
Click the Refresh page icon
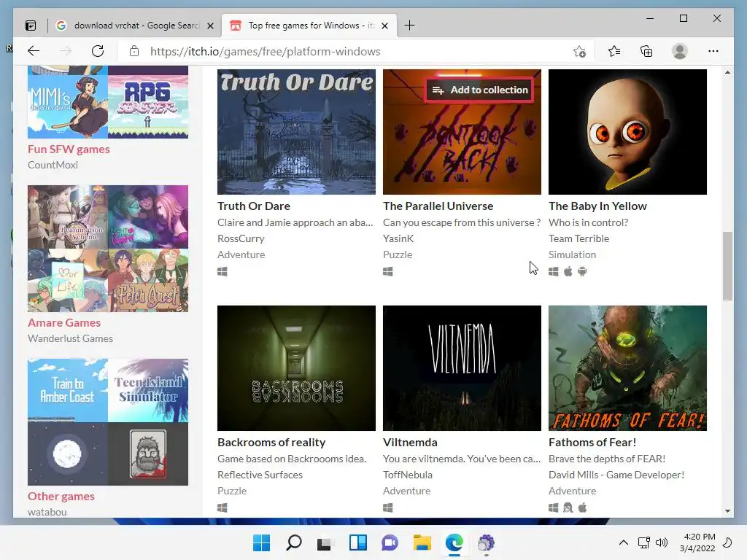98,51
